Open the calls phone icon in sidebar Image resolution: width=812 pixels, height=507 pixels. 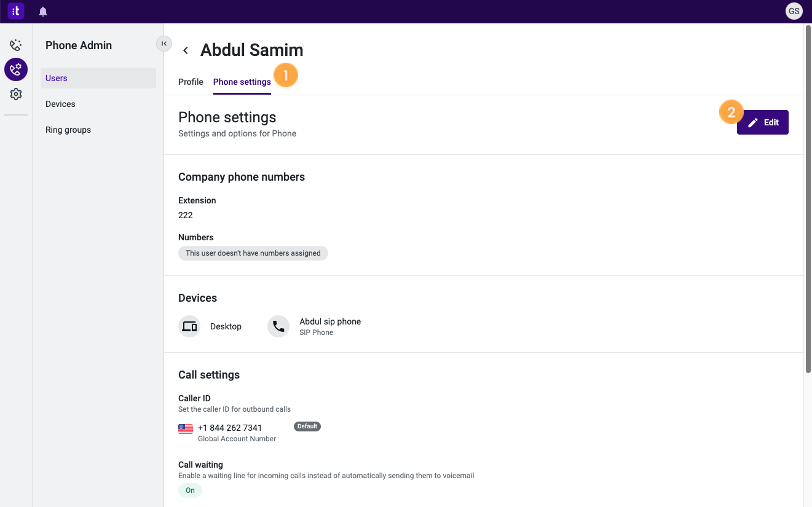[x=16, y=45]
